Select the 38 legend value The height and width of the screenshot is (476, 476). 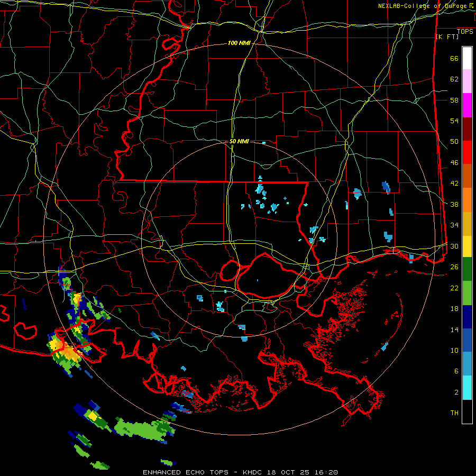454,204
